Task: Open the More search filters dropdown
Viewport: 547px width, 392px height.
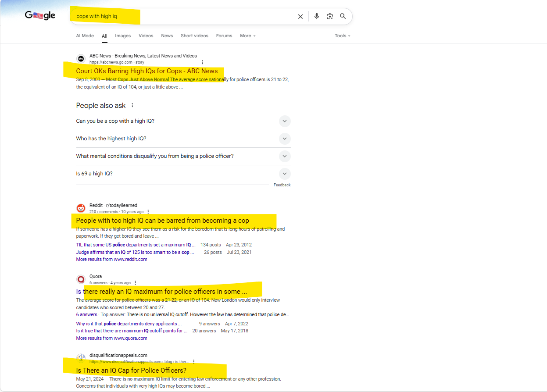Action: 247,36
